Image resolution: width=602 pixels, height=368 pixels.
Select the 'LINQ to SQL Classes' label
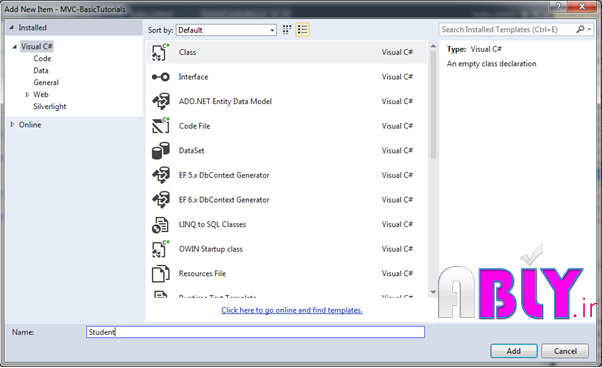tap(212, 224)
